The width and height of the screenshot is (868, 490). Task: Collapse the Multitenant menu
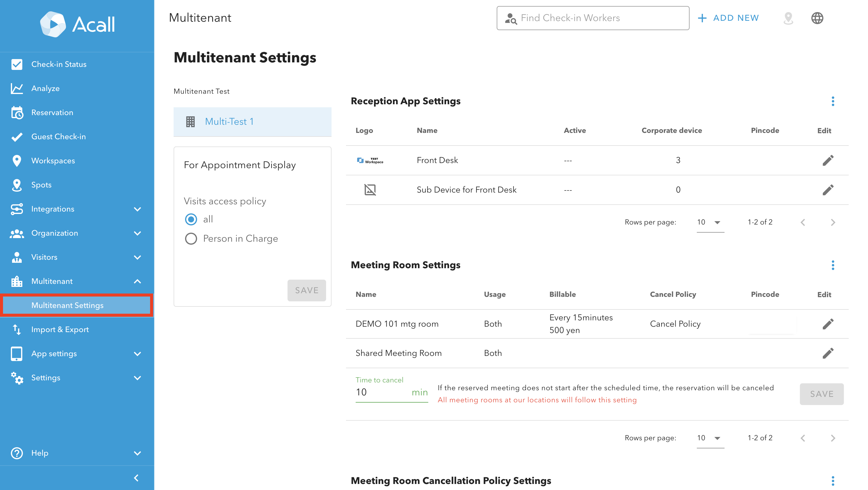pyautogui.click(x=137, y=281)
